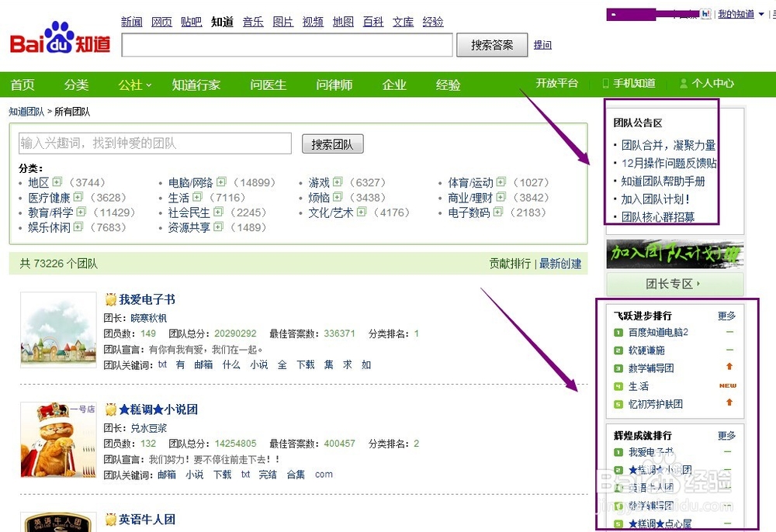Expand the 教育/科学 category plus icon
This screenshot has height=532, width=776.
[x=81, y=212]
